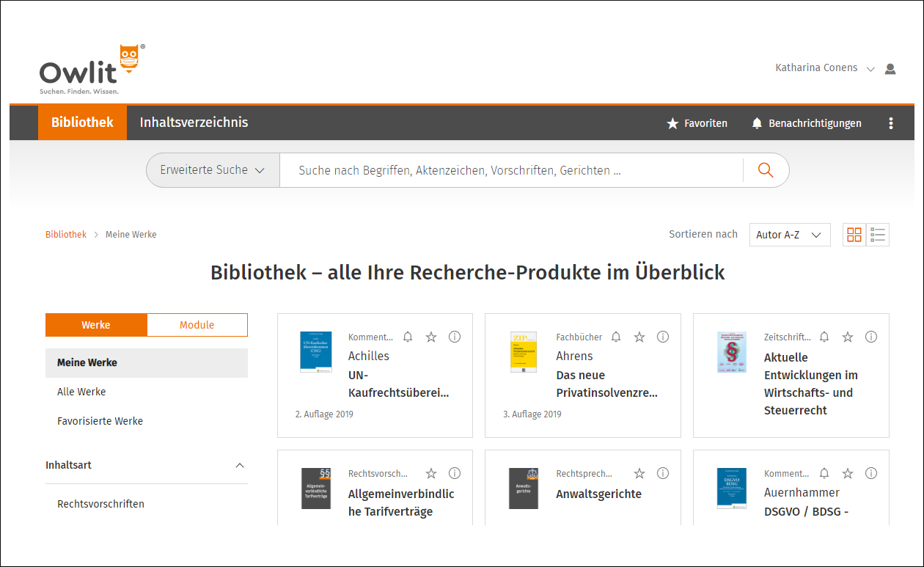Viewport: 924px width, 567px height.
Task: Star the Aktuelle Entwicklungen journal
Action: tap(848, 337)
